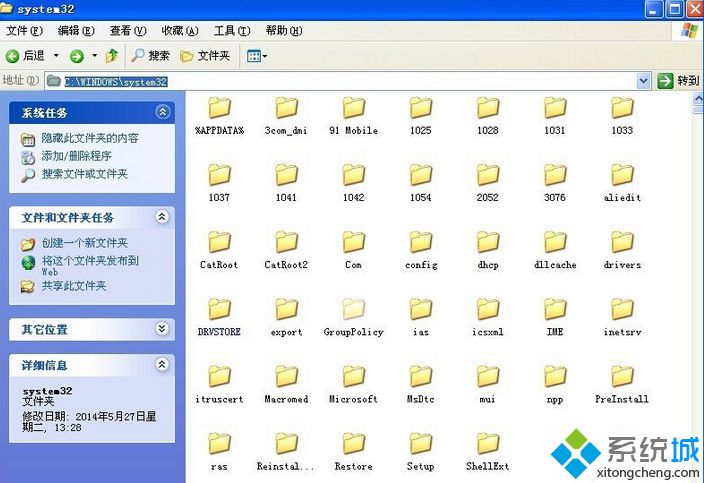Viewport: 704px width, 483px height.
Task: Collapse the 系统任务 panel
Action: coord(163,112)
